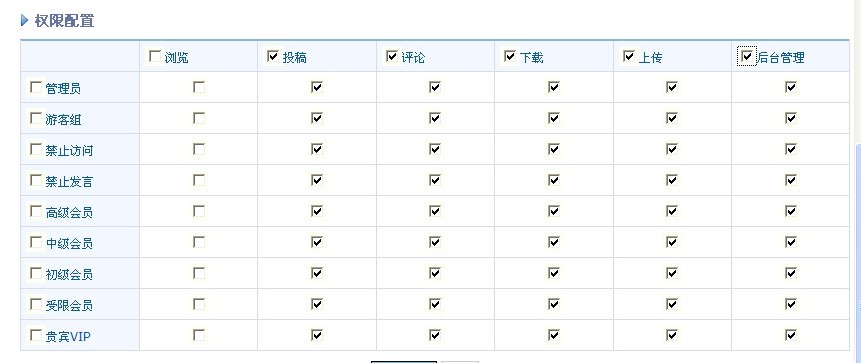
Task: Select the 高级会员 row checkbox
Action: (36, 211)
